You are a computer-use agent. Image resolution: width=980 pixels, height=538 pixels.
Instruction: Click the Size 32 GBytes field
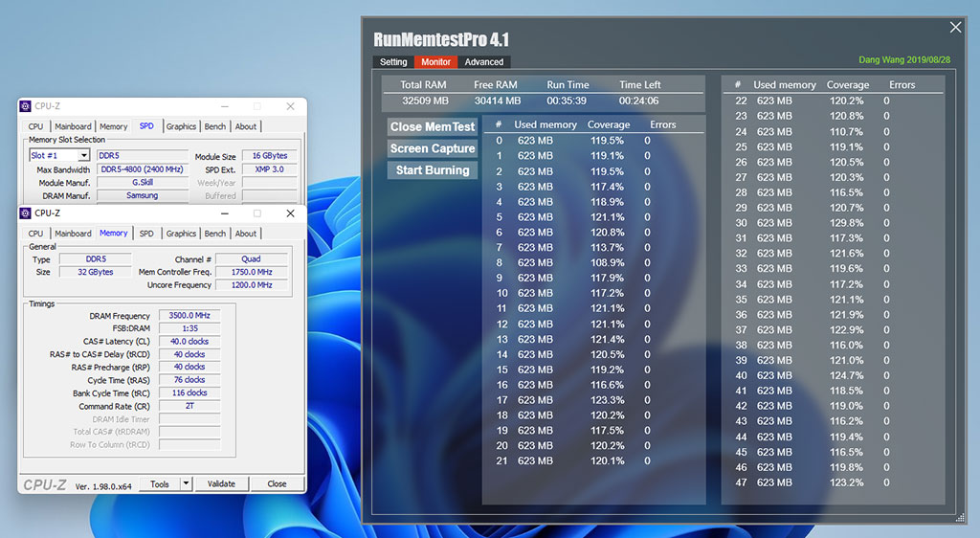click(95, 272)
